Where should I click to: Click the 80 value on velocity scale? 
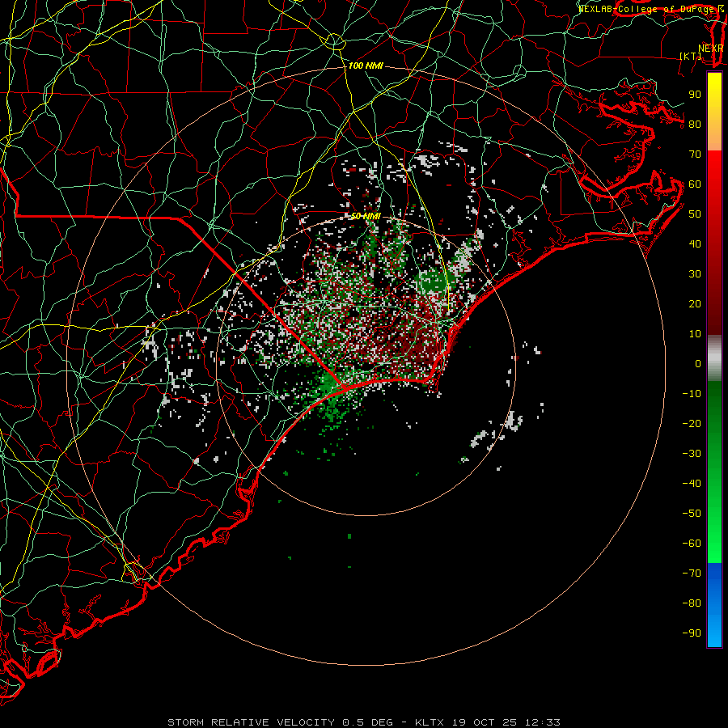[x=695, y=125]
